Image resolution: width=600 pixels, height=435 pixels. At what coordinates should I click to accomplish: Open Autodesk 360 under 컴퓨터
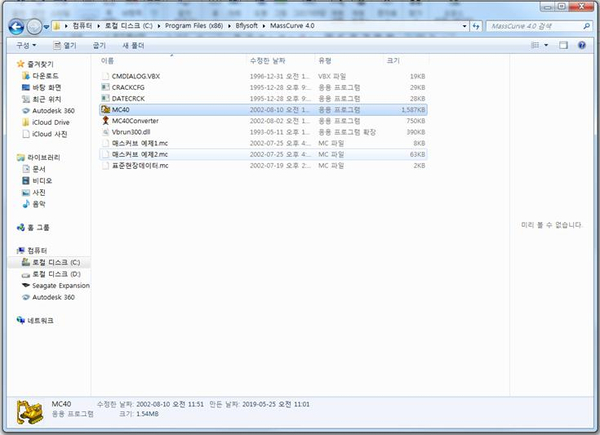pos(53,297)
